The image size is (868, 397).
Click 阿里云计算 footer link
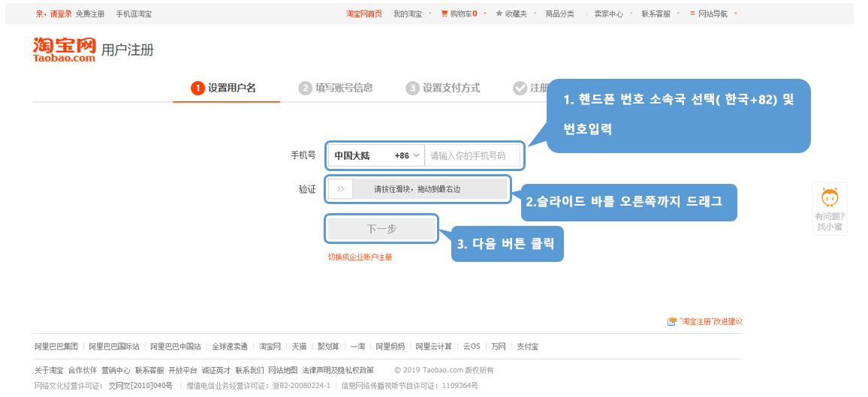[x=434, y=347]
